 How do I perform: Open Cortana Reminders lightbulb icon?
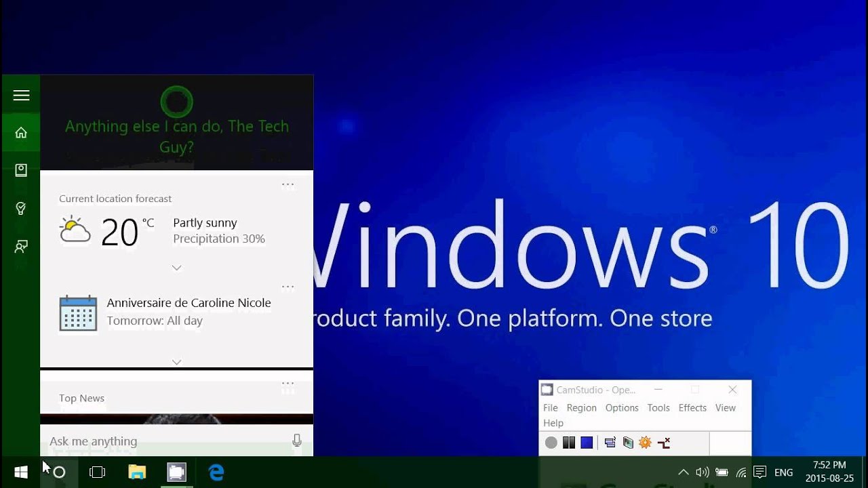21,208
